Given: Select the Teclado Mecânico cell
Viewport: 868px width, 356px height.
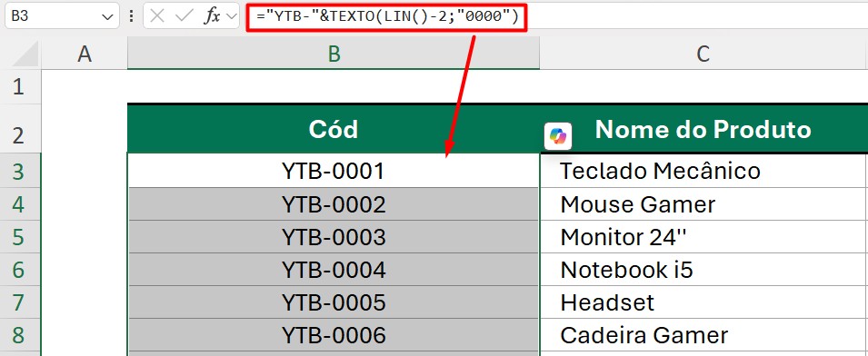Looking at the screenshot, I should (703, 171).
